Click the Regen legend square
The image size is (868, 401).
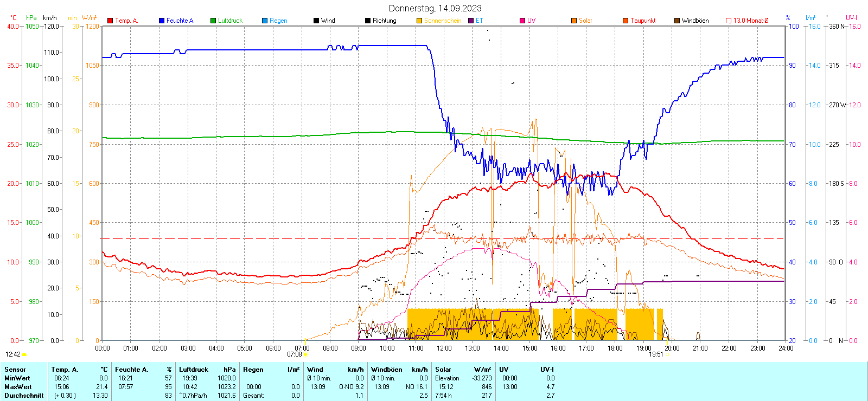pyautogui.click(x=265, y=21)
